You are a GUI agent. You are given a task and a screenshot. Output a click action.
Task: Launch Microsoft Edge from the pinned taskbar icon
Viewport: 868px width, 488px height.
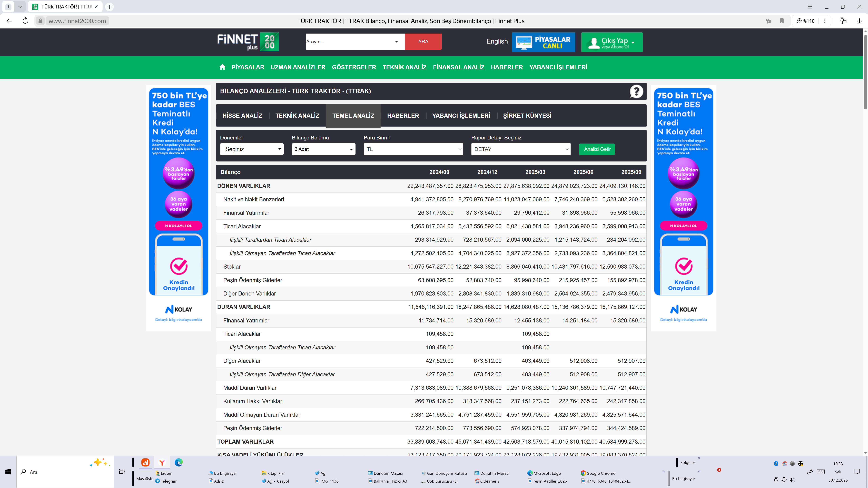[x=179, y=462]
